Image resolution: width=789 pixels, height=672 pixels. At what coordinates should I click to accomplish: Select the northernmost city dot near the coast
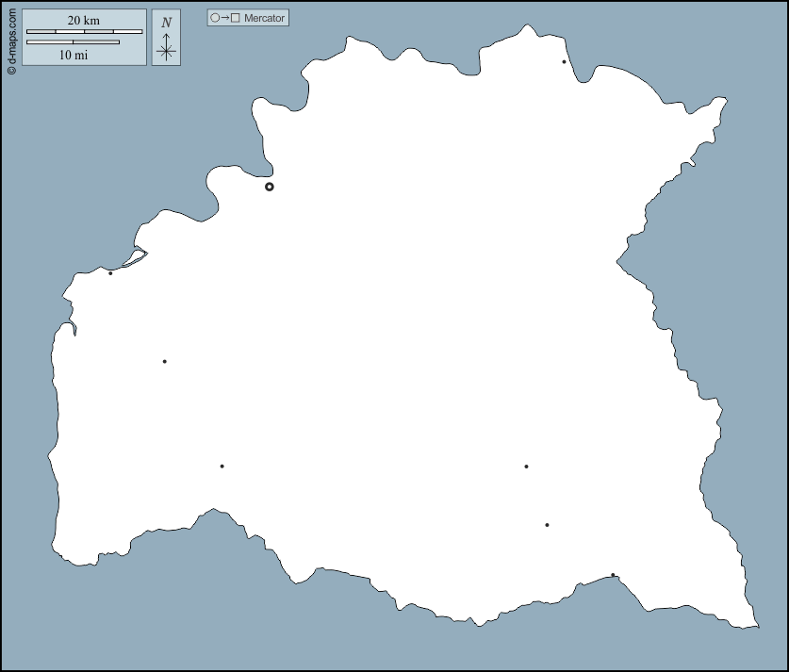coord(564,62)
